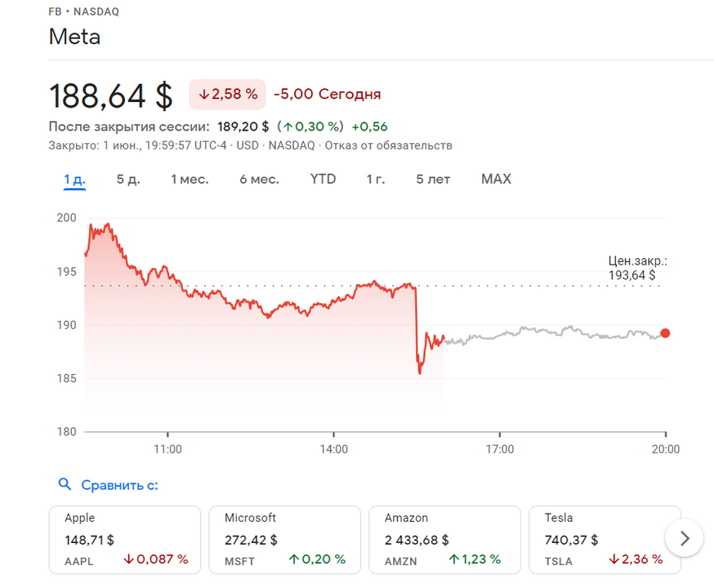Switch chart to YTD range
The width and height of the screenshot is (714, 588).
coord(323,180)
